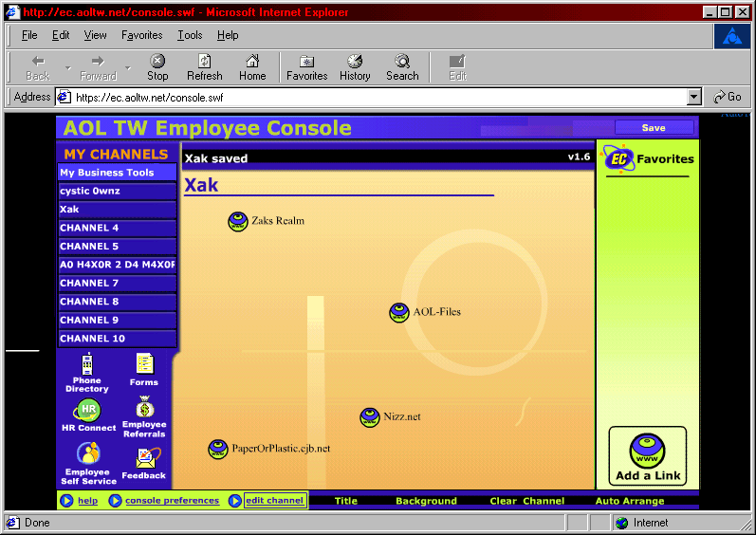Click the Forward toolbar button

point(98,67)
